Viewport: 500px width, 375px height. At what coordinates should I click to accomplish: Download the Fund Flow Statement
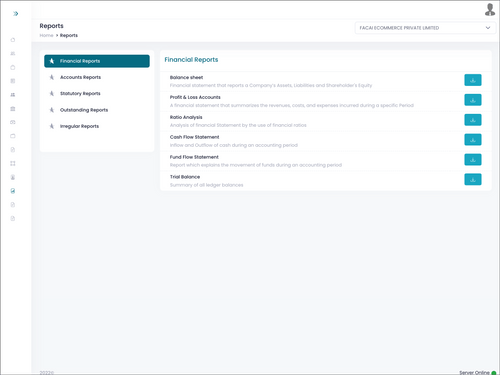point(473,160)
